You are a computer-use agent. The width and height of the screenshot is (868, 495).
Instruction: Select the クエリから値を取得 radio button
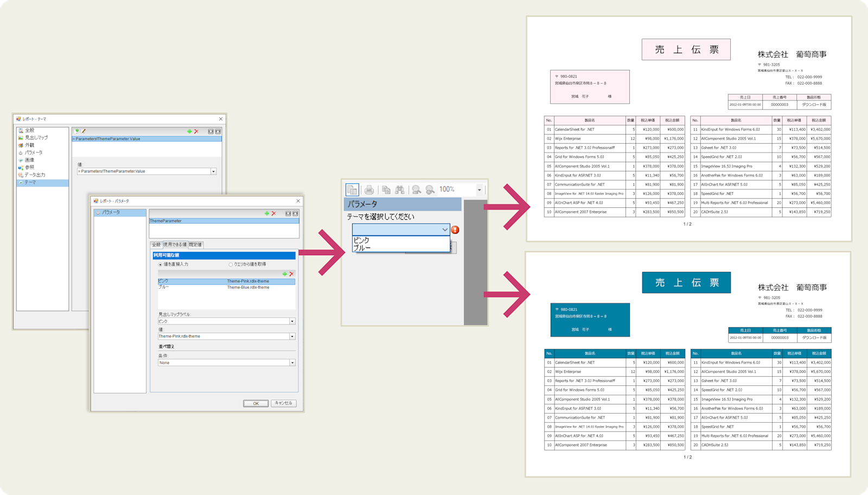[231, 264]
